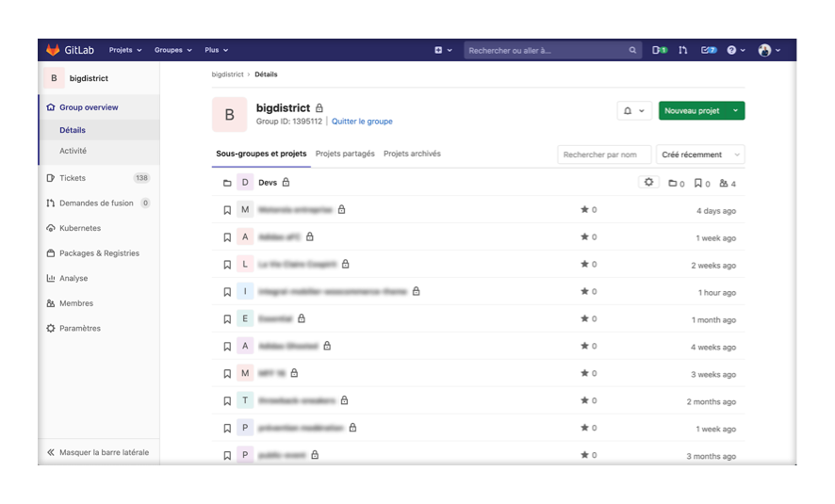Viewport: 835px width, 504px height.
Task: Click the search magnifier icon
Action: [x=632, y=51]
